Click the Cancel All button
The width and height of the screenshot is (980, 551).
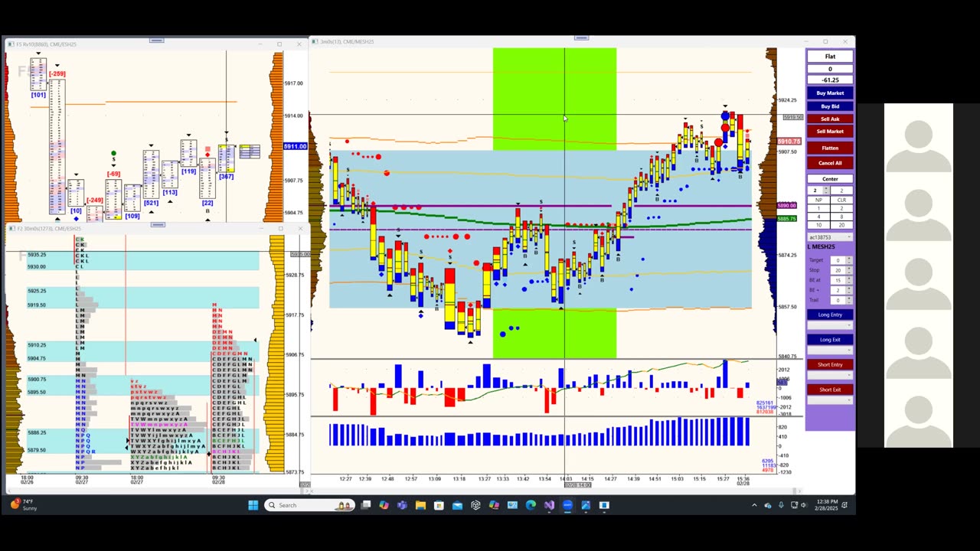pyautogui.click(x=830, y=163)
